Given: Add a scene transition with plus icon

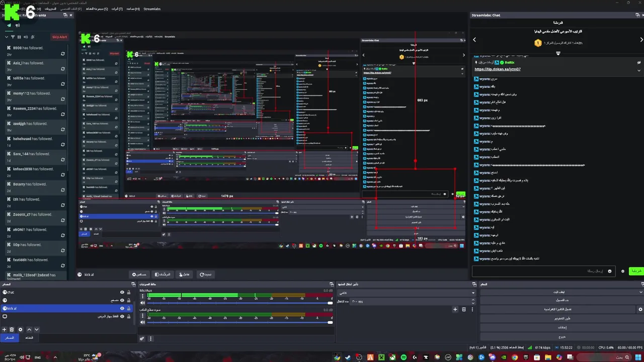Looking at the screenshot, I should [x=455, y=309].
